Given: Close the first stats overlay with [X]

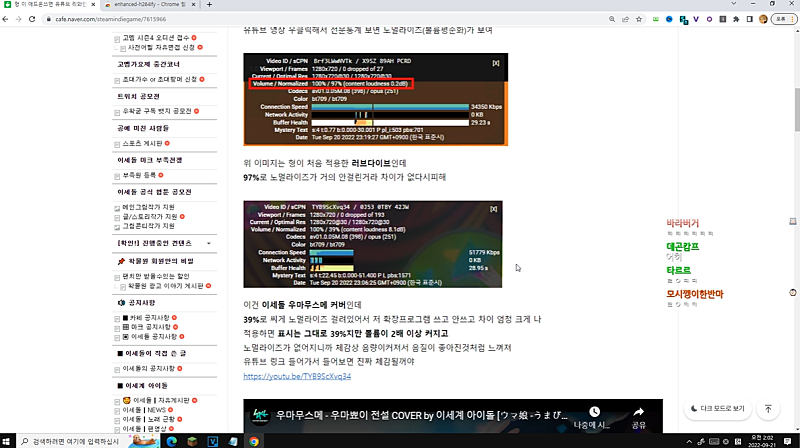Looking at the screenshot, I should pos(495,63).
